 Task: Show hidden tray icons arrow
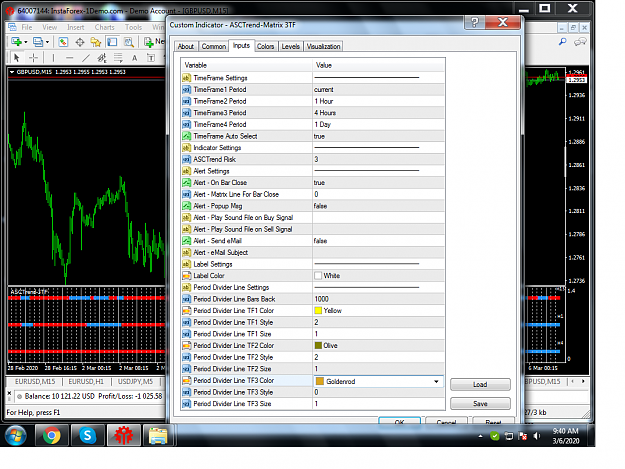480,436
